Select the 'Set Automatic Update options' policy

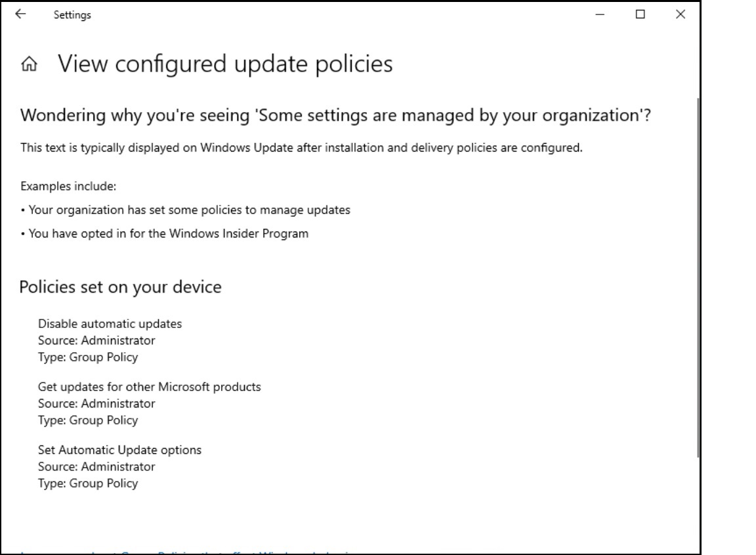(x=119, y=449)
